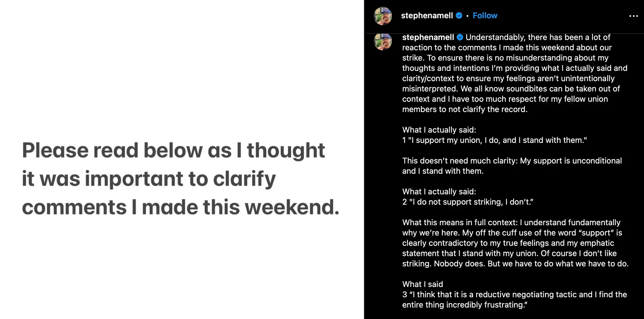Click Follow to follow stephenamell
The width and height of the screenshot is (644, 319).
pos(485,16)
